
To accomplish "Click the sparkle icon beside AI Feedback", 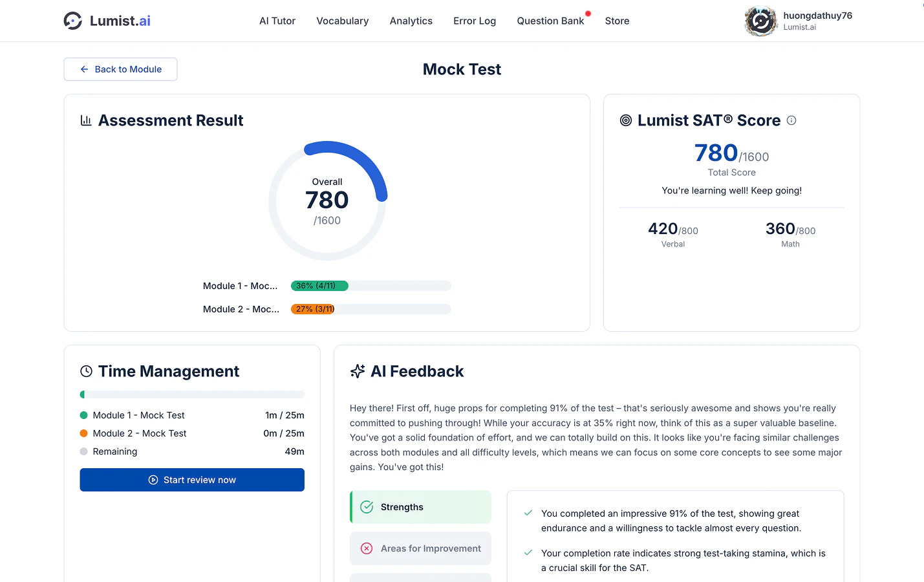I will [x=358, y=371].
